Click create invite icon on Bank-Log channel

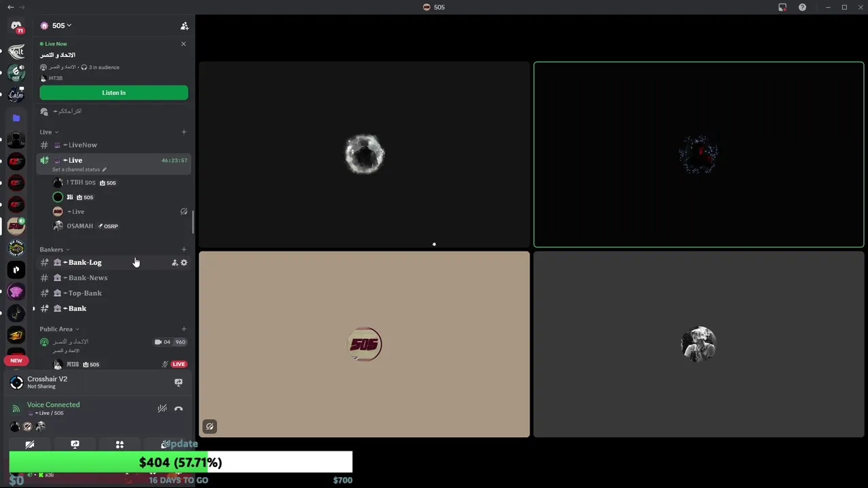pos(174,262)
